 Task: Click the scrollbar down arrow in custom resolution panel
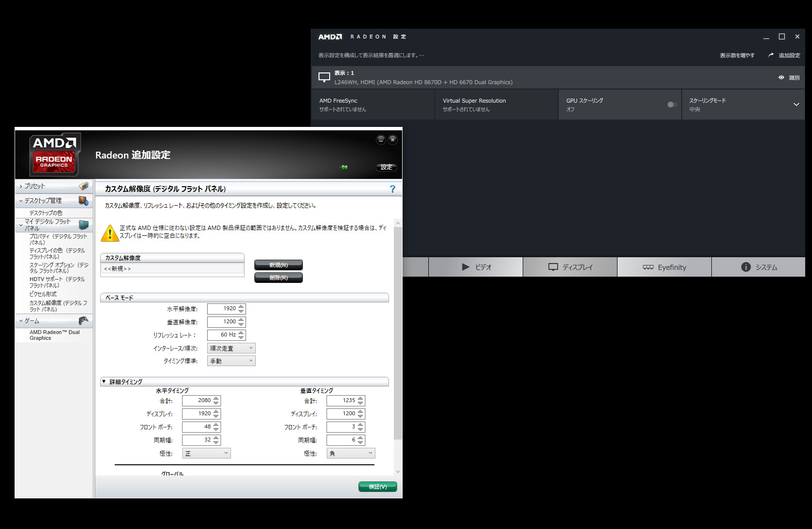(x=398, y=472)
